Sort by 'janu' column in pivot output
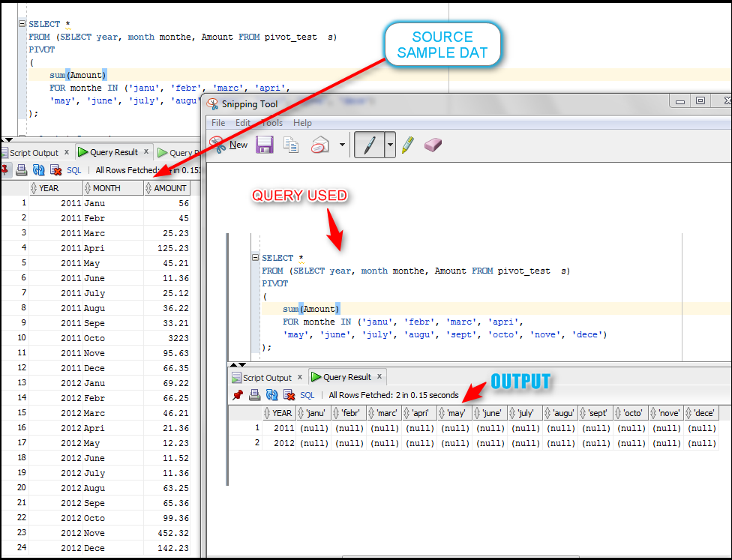The image size is (732, 560). [313, 413]
